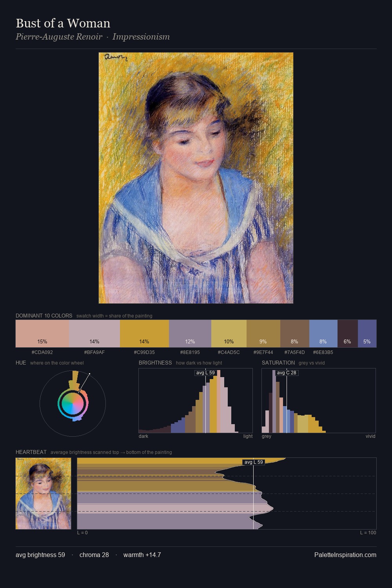Click the 'HUE' section heading
Viewport: 392px width, 588px height.
pos(21,363)
